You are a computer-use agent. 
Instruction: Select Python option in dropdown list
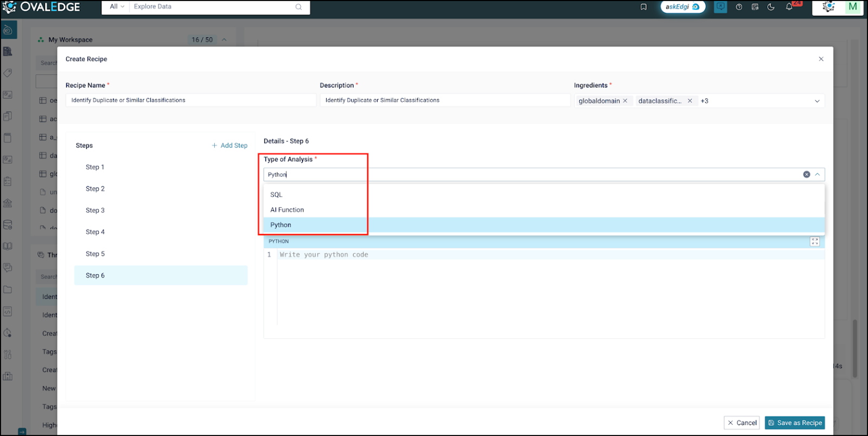coord(281,225)
